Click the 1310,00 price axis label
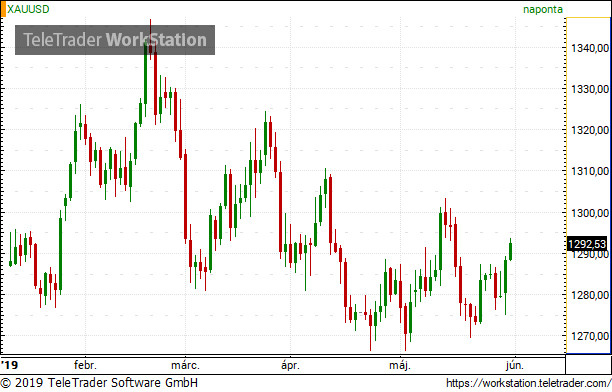The height and width of the screenshot is (392, 612). [590, 171]
